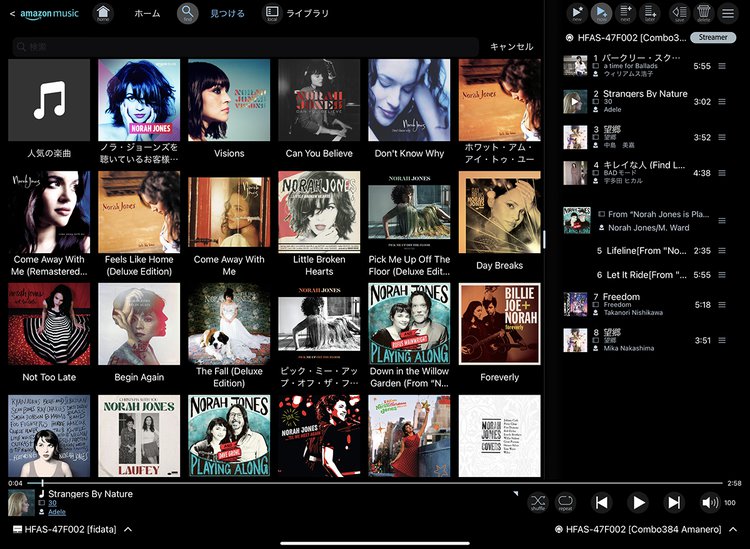Click the 'play new' queue icon
The height and width of the screenshot is (549, 750).
[x=576, y=13]
